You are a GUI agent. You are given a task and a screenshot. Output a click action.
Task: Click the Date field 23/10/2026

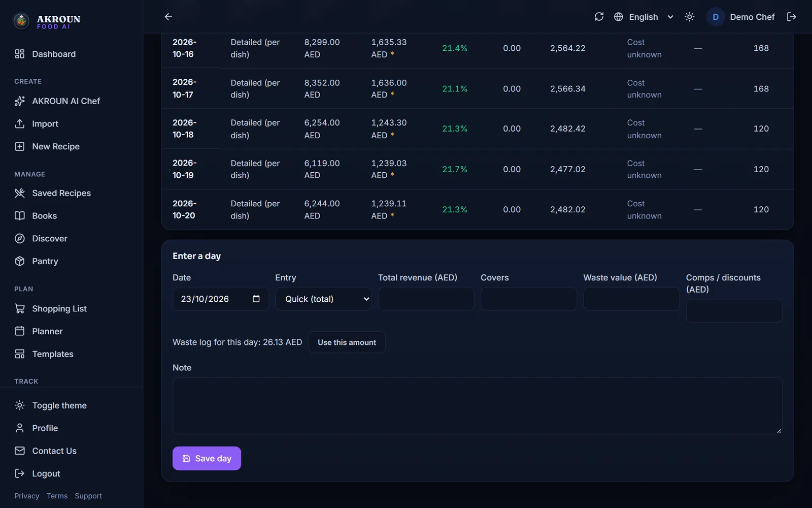221,299
